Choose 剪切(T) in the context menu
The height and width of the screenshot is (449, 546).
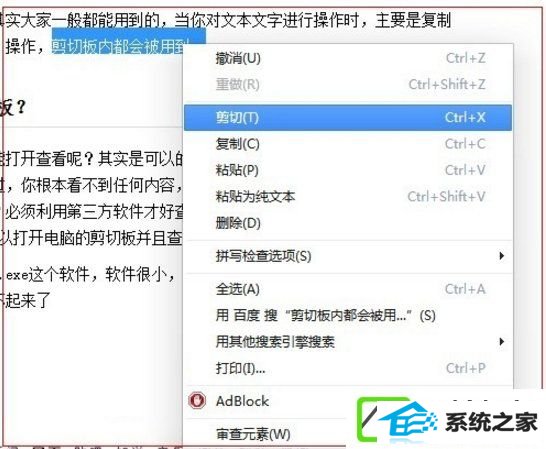(348, 117)
